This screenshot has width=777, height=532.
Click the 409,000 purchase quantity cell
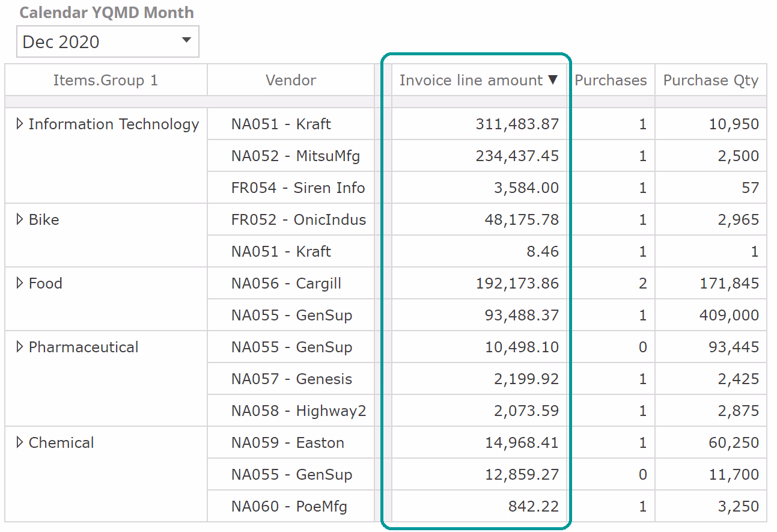pyautogui.click(x=728, y=315)
